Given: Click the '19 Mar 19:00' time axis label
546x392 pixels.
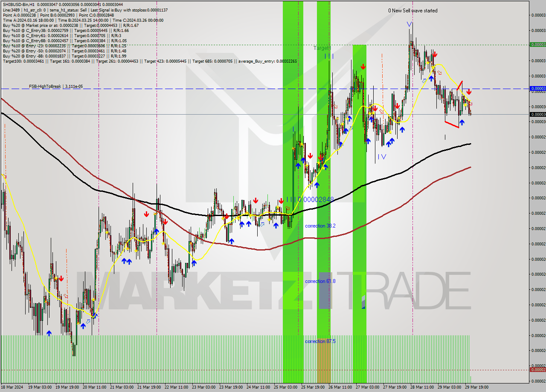Looking at the screenshot, I should click(x=67, y=387).
